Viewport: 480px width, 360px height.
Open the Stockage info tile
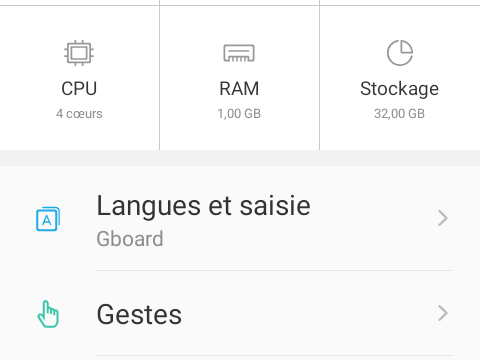(400, 78)
